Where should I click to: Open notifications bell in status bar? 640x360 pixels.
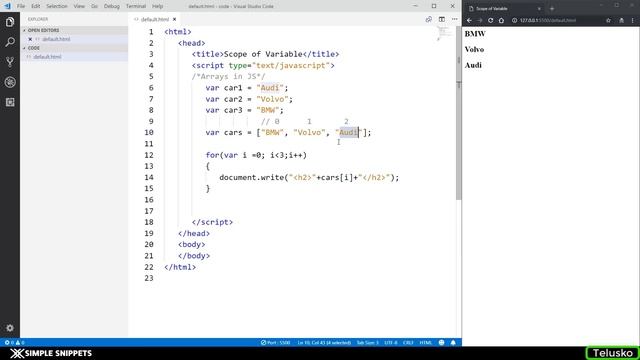pos(453,342)
